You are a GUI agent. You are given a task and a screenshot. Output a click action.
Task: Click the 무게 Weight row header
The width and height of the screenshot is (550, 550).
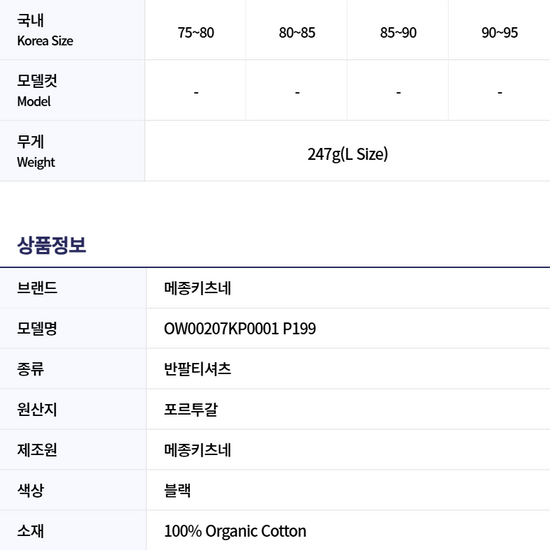(72, 151)
